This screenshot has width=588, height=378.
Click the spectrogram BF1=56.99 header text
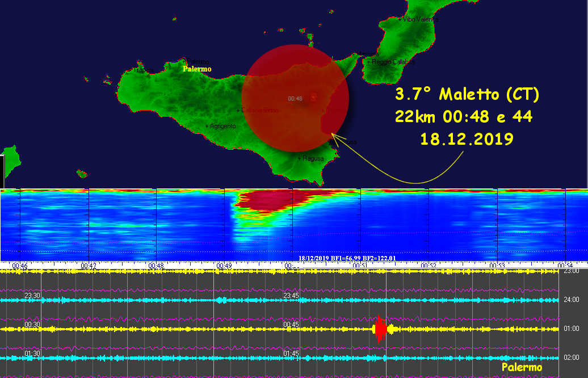tap(347, 258)
